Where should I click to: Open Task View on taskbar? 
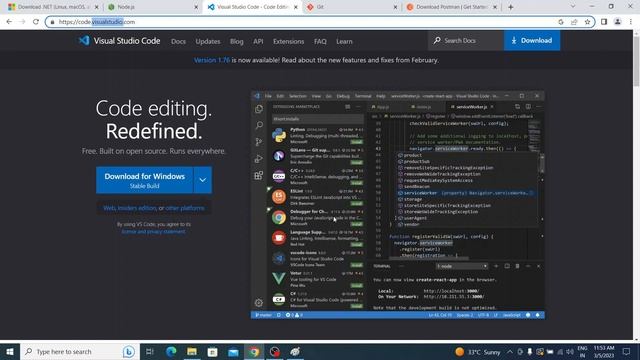click(x=149, y=351)
